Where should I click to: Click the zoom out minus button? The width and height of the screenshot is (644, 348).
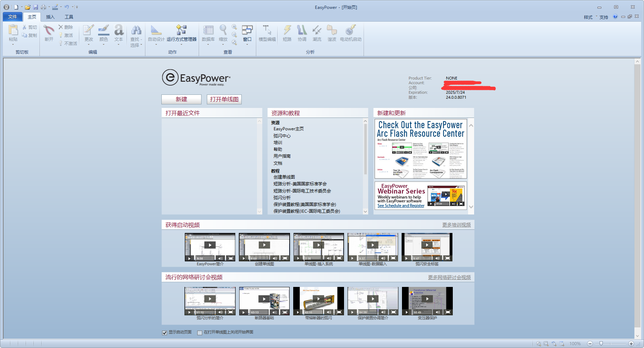(590, 343)
